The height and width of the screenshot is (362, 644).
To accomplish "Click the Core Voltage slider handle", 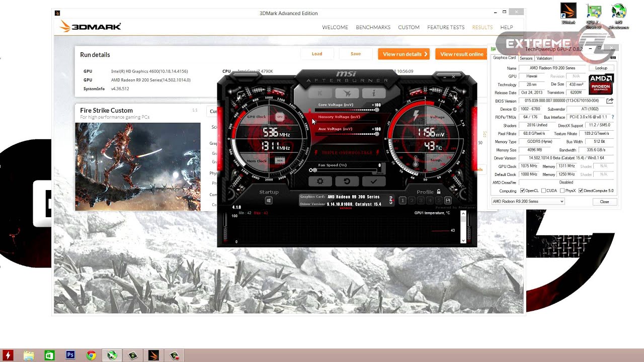I will coord(377,110).
